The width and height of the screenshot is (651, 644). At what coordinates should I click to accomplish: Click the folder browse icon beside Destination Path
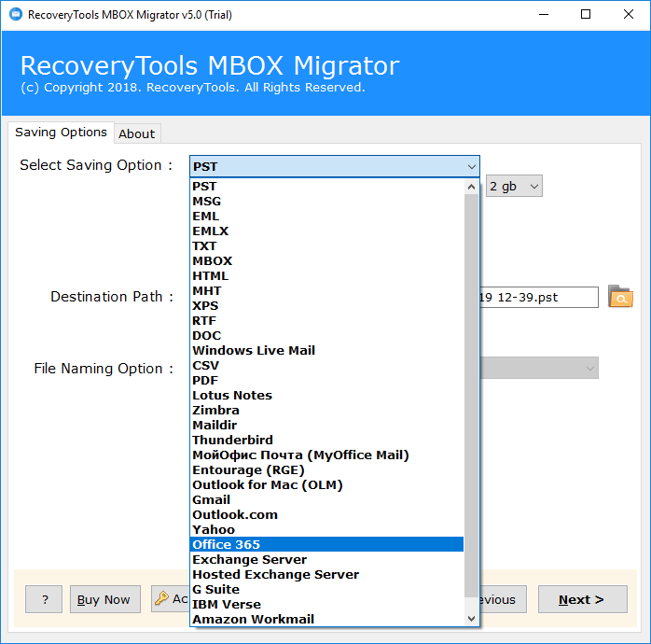(x=620, y=297)
